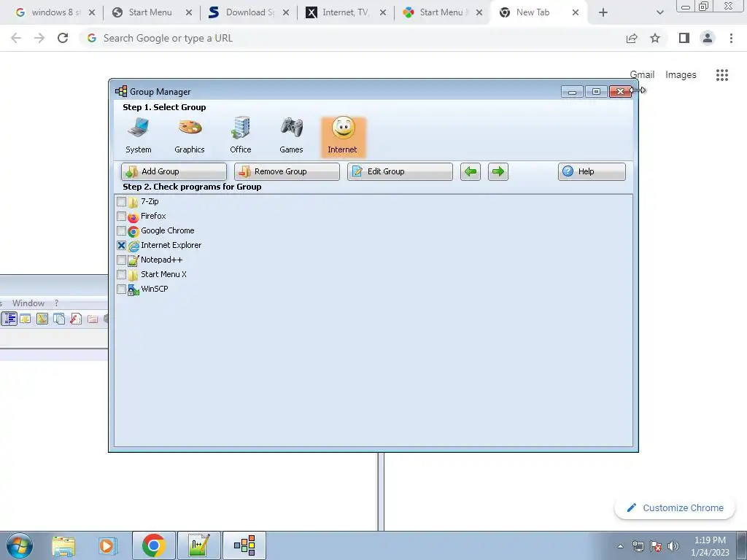The width and height of the screenshot is (747, 560).
Task: Click the Start Menu X program label
Action: pos(163,274)
